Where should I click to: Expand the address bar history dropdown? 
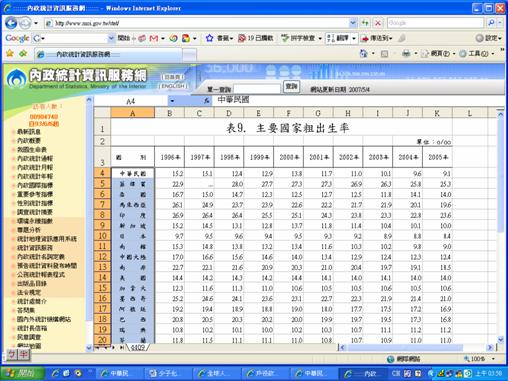click(x=353, y=23)
